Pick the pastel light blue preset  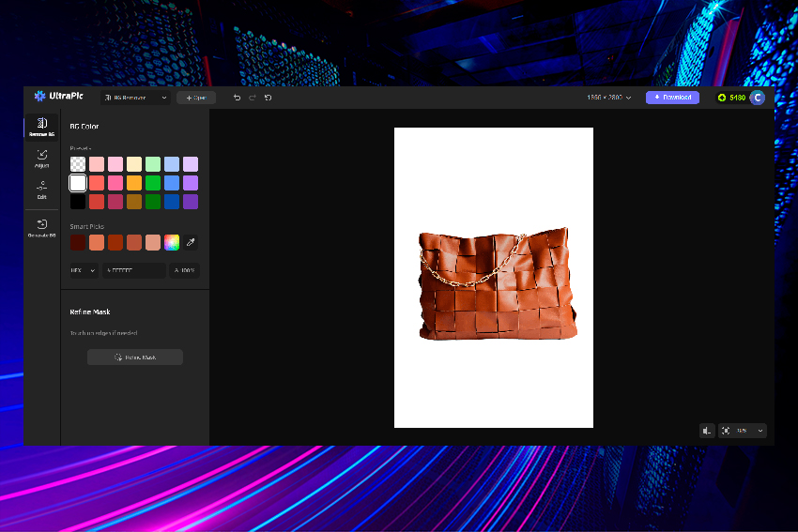tap(172, 164)
